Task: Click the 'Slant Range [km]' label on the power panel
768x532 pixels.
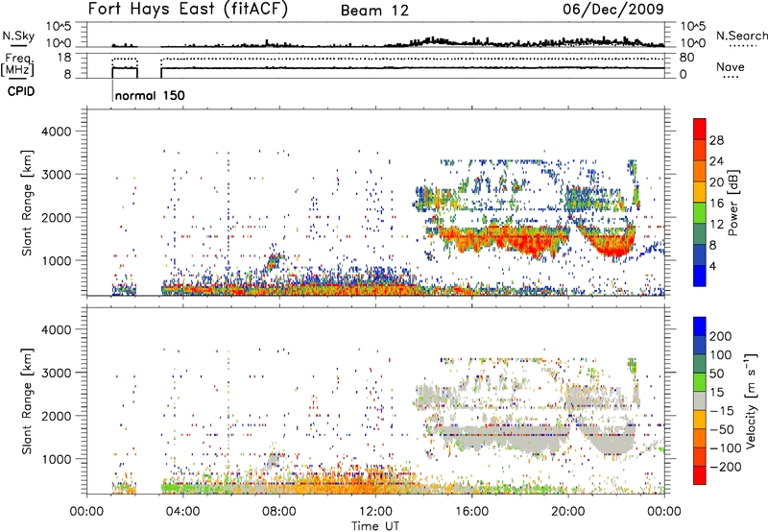Action: tap(27, 203)
